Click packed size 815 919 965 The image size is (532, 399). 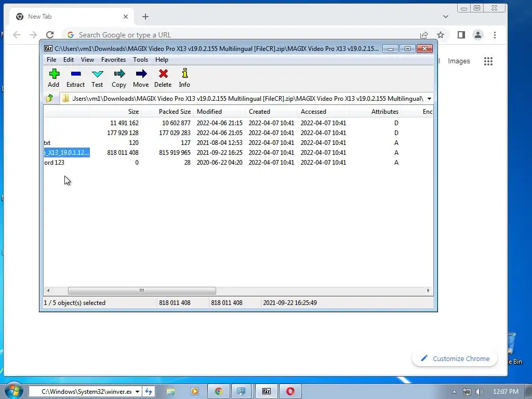(x=175, y=153)
